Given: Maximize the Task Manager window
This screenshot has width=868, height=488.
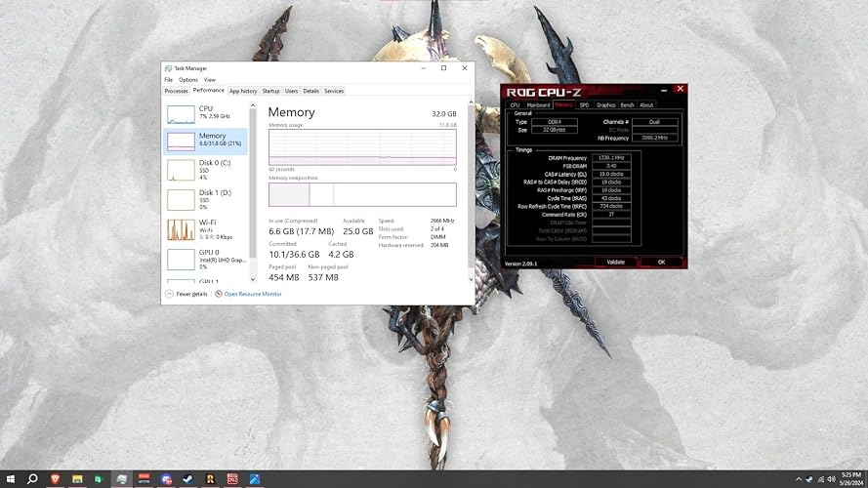Looking at the screenshot, I should pyautogui.click(x=443, y=68).
